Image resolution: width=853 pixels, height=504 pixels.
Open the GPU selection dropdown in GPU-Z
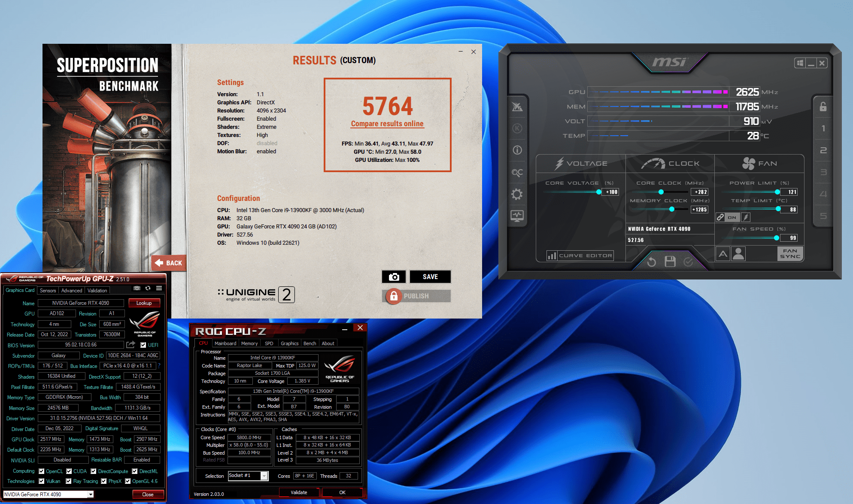coord(91,495)
